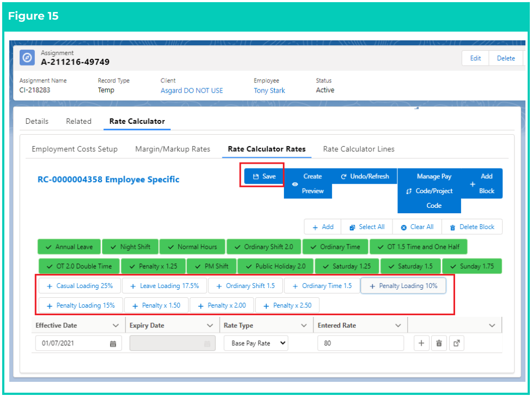
Task: Click the Expiry Date calendar icon
Action: tap(207, 344)
